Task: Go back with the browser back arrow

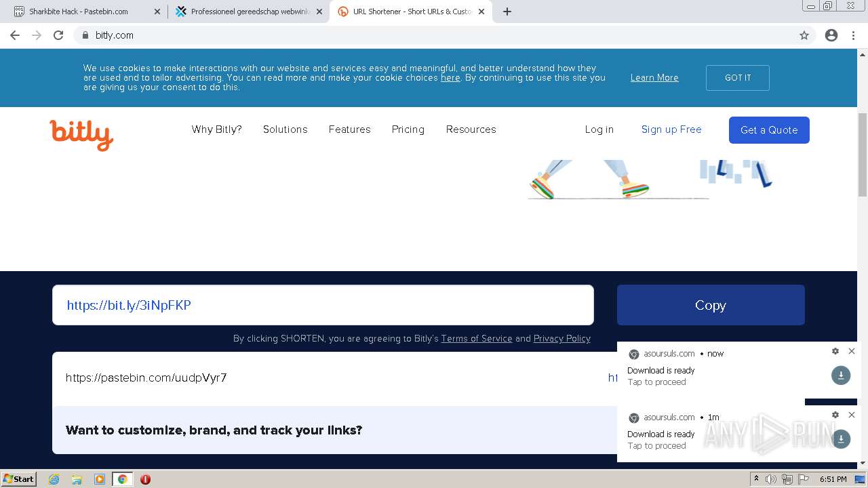Action: pyautogui.click(x=15, y=35)
